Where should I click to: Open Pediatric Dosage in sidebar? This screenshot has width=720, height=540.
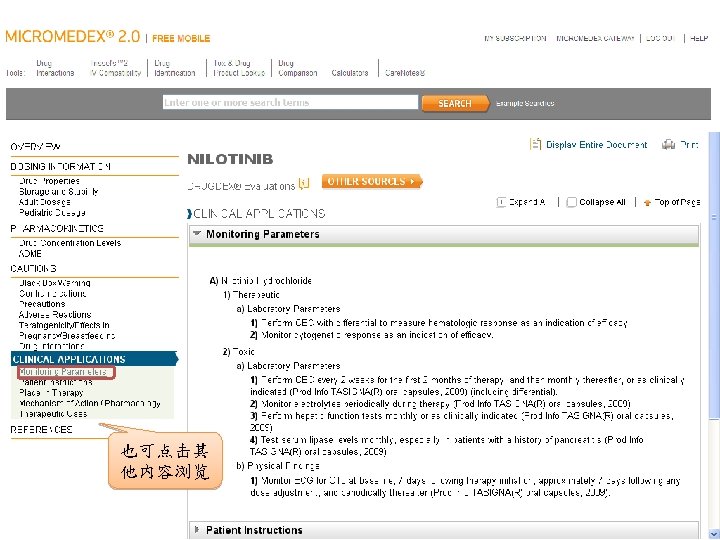(52, 213)
